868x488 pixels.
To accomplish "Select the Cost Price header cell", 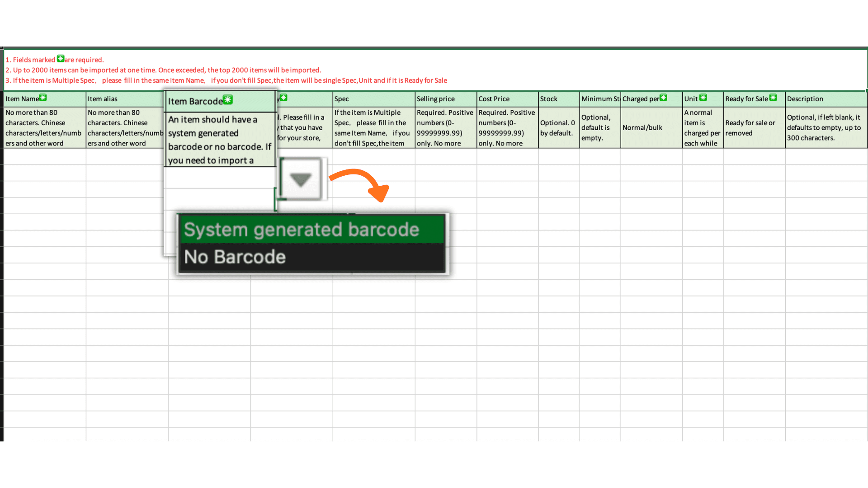I will point(507,99).
